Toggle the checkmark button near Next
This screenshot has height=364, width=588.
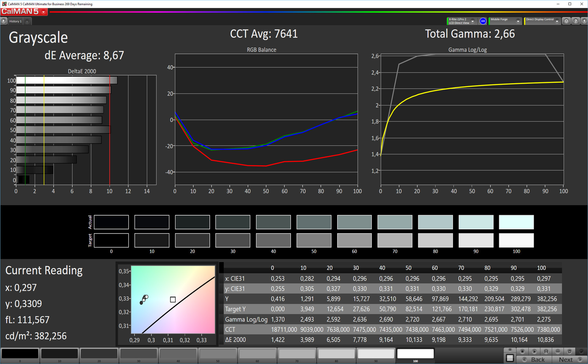click(581, 351)
